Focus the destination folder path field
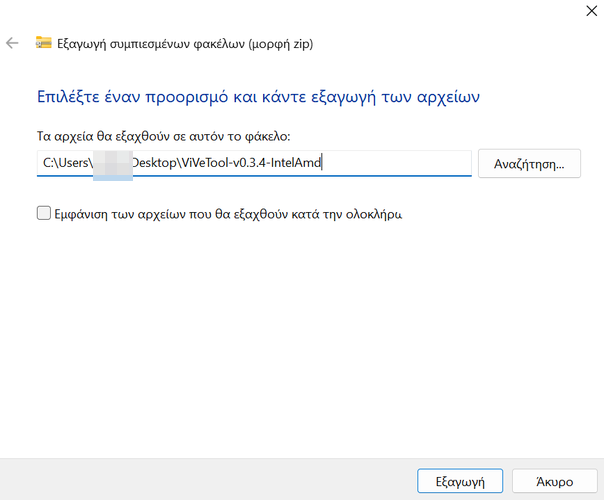Viewport: 604px width, 500px height. (x=254, y=163)
